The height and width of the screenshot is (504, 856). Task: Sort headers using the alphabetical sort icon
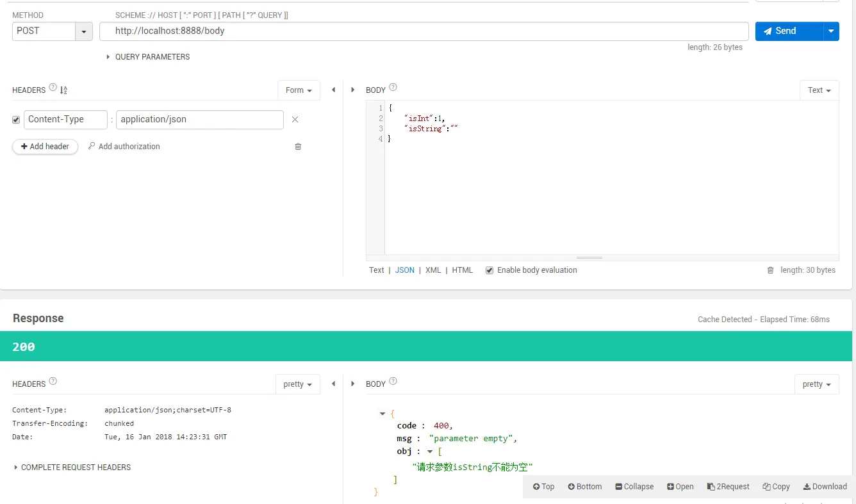(x=63, y=90)
